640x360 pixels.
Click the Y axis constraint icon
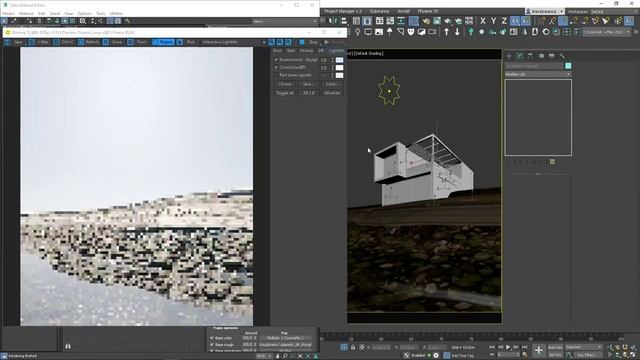coord(493,21)
